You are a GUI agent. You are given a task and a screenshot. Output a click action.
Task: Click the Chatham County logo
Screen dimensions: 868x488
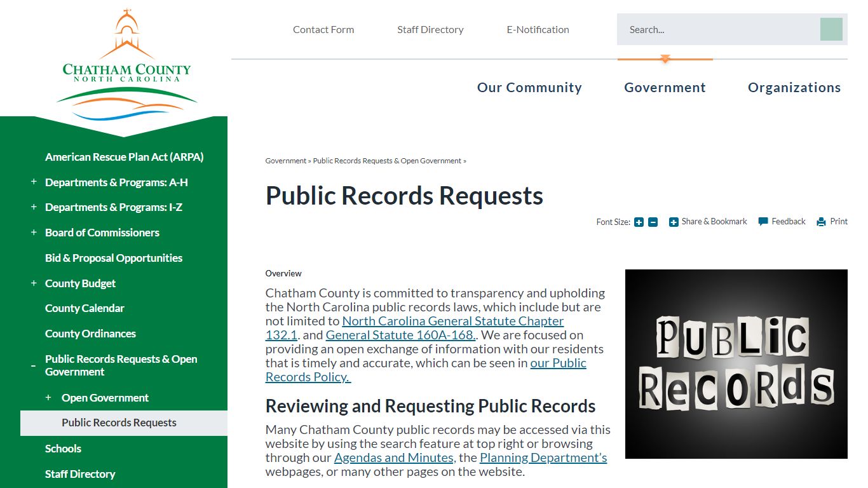point(126,65)
